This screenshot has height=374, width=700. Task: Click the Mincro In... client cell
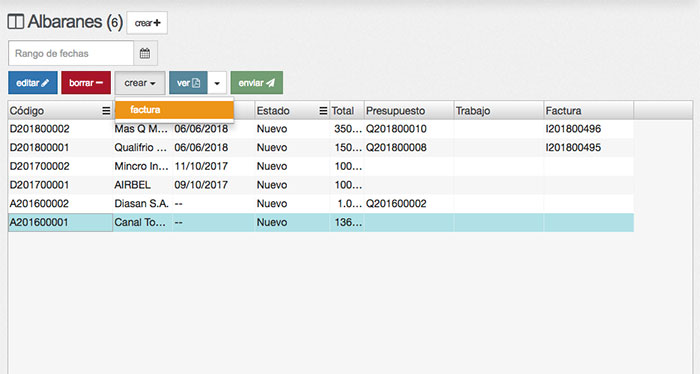click(142, 166)
